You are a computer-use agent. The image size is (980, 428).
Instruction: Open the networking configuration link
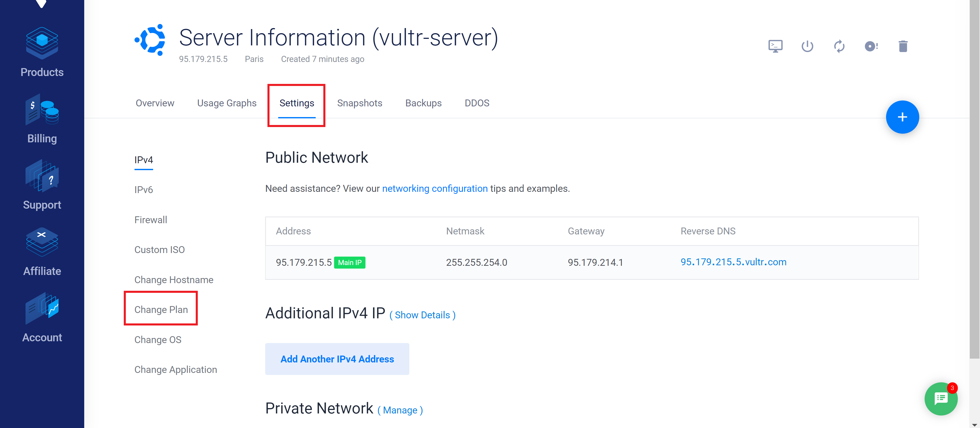tap(435, 188)
